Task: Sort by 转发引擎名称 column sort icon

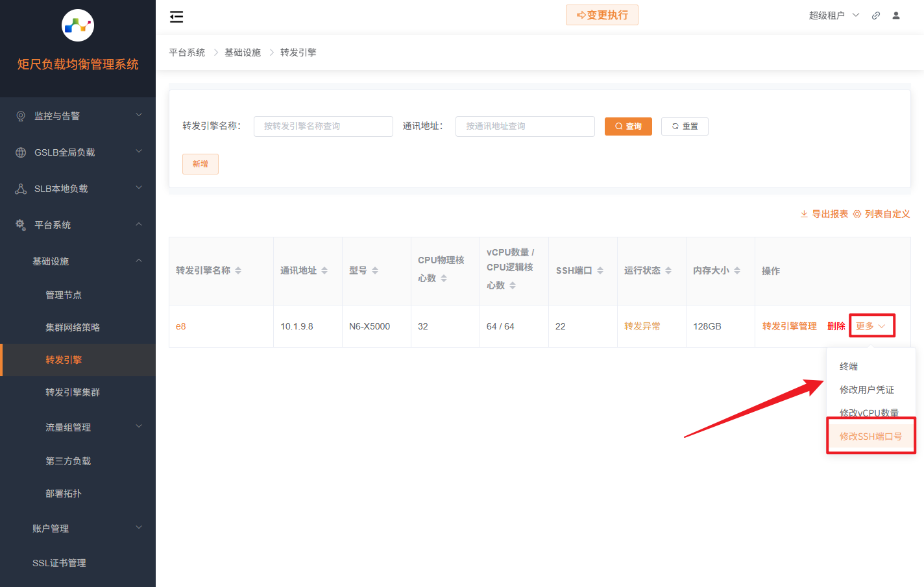Action: pyautogui.click(x=238, y=270)
